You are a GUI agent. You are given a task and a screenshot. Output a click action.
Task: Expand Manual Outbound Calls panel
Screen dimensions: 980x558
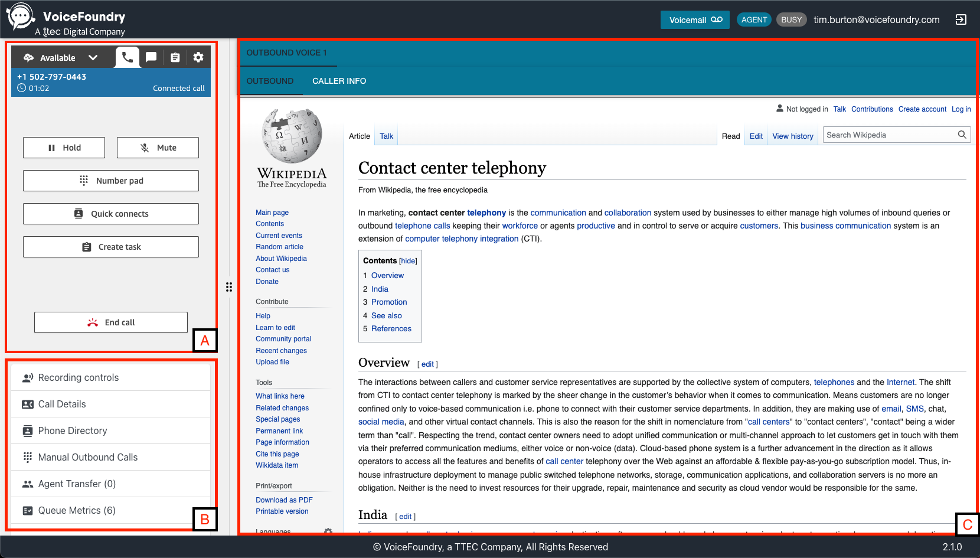tap(111, 457)
